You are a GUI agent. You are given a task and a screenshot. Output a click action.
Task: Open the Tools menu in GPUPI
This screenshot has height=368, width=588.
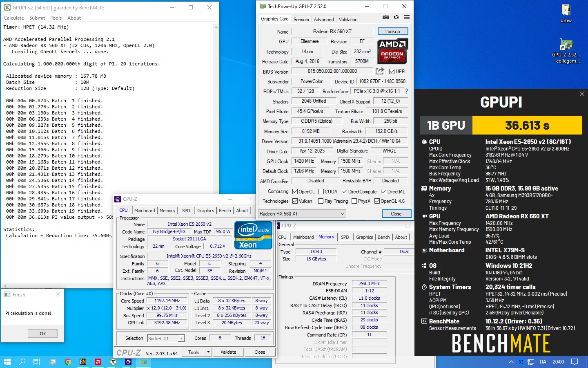point(56,18)
